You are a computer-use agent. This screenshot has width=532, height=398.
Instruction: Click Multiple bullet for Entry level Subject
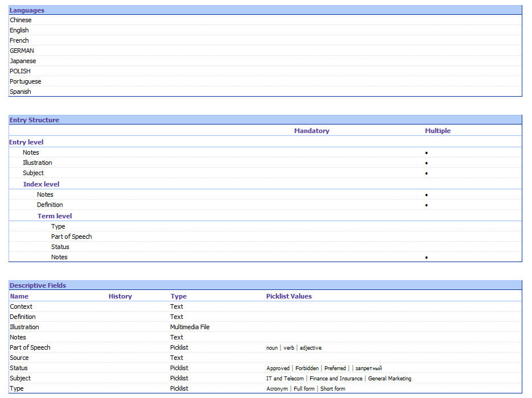(x=427, y=173)
